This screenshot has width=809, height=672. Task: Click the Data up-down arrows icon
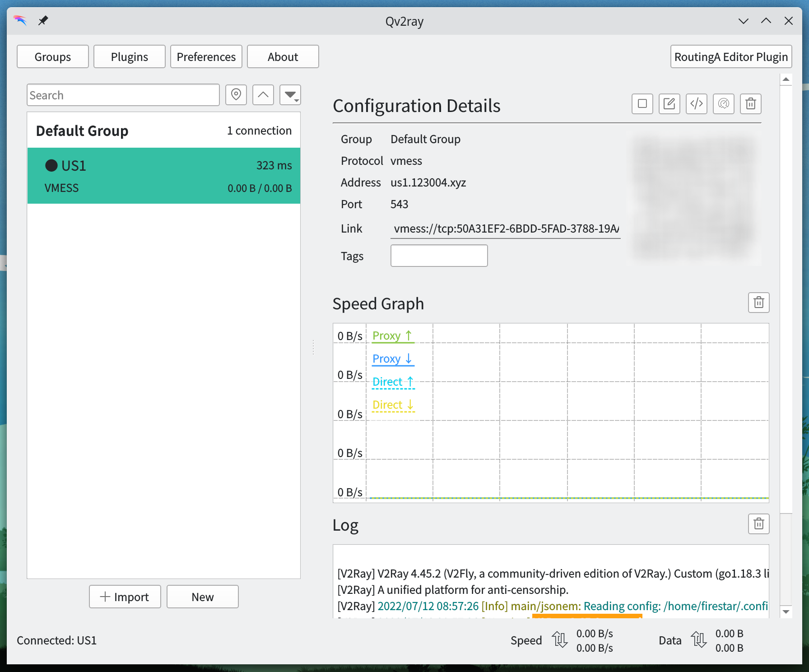(x=699, y=640)
